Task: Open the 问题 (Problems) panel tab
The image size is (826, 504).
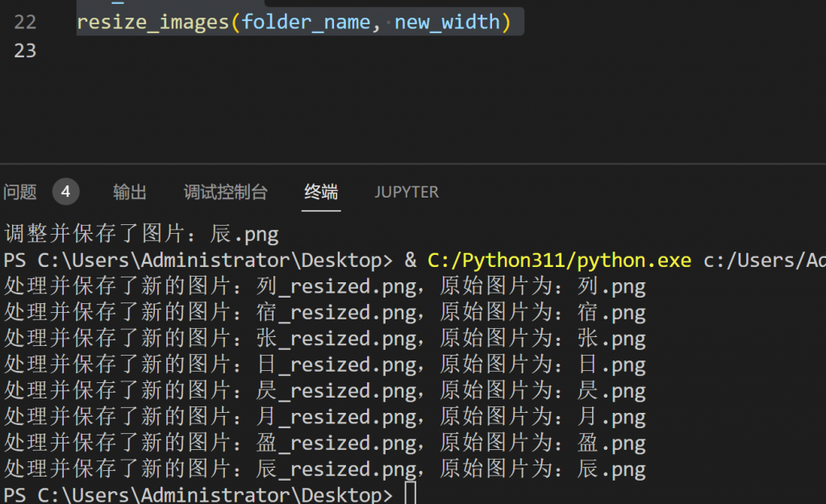Action: pyautogui.click(x=20, y=192)
